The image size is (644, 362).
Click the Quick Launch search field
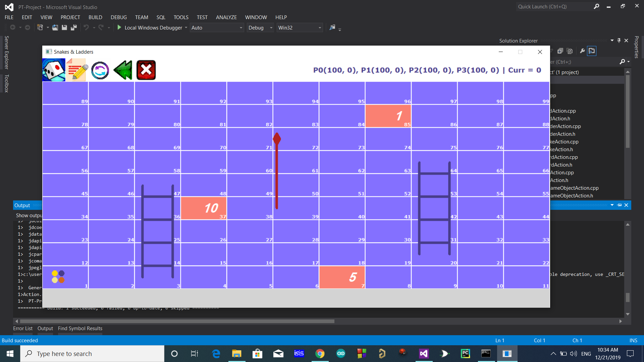coord(553,7)
